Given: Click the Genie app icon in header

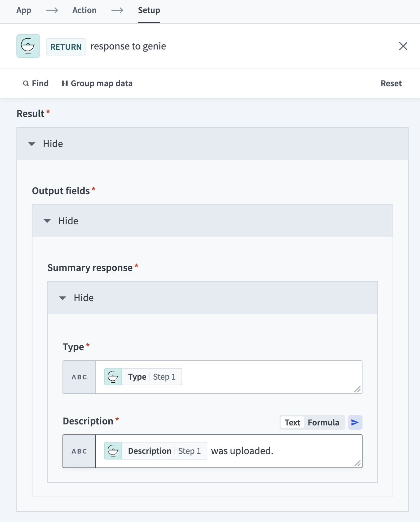Looking at the screenshot, I should (28, 46).
